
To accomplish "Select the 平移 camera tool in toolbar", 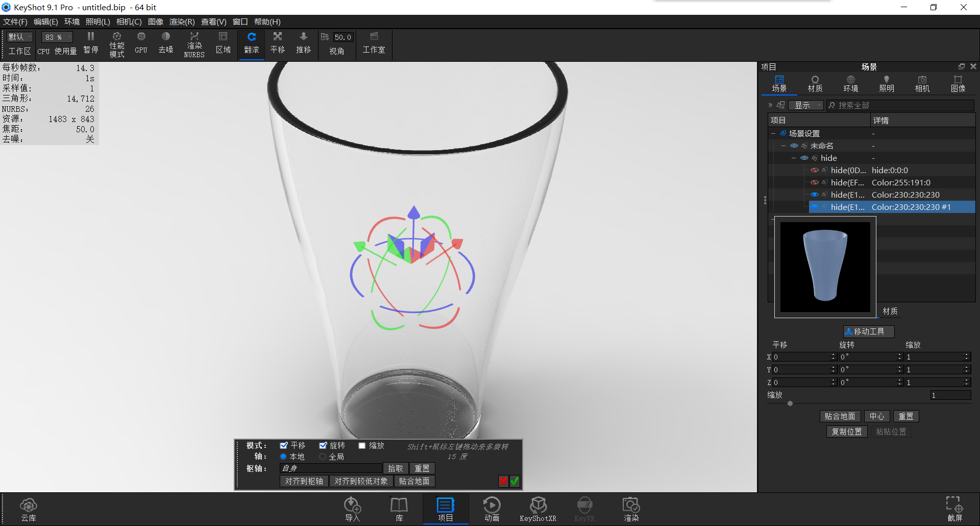I will pos(277,43).
